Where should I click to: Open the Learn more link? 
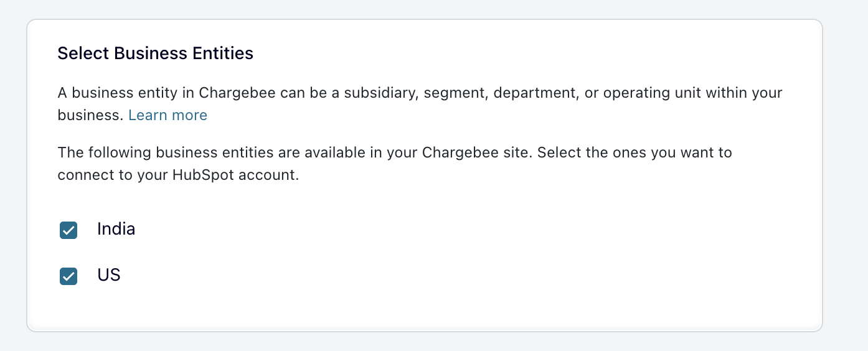click(167, 115)
